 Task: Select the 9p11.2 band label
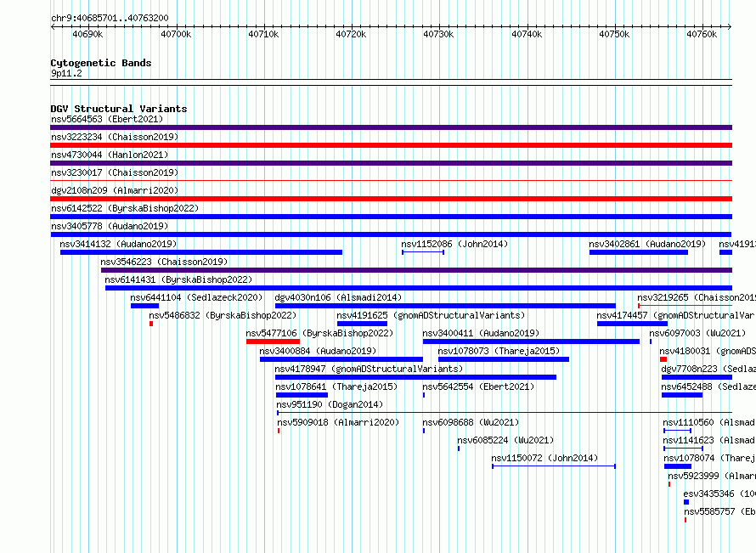click(x=66, y=73)
